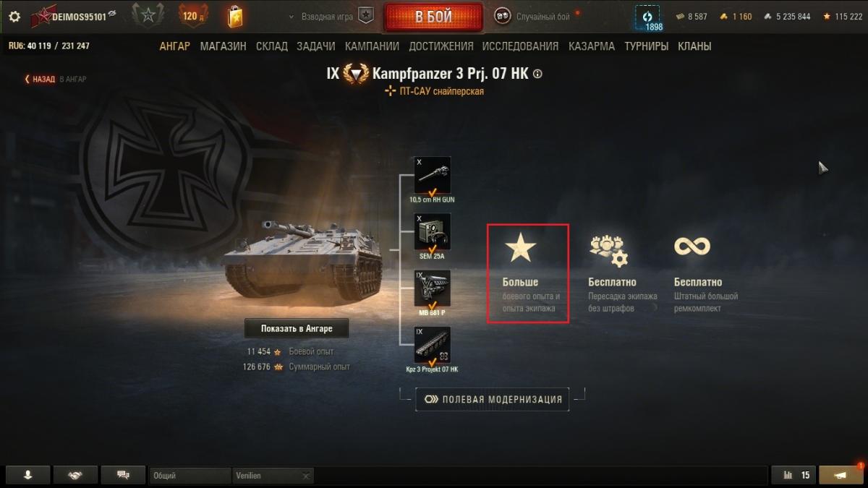The height and width of the screenshot is (488, 868).
Task: Switch to the МАГАЗИН tab
Action: (223, 46)
